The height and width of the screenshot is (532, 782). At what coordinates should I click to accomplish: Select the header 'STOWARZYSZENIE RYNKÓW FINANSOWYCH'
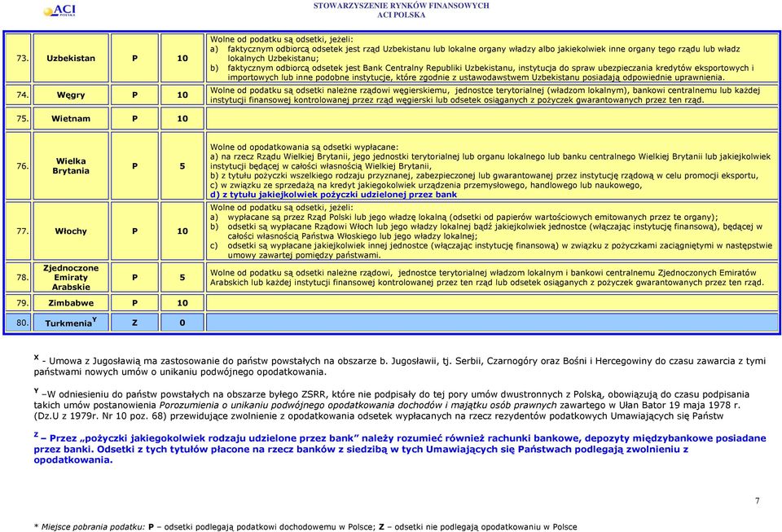click(401, 6)
